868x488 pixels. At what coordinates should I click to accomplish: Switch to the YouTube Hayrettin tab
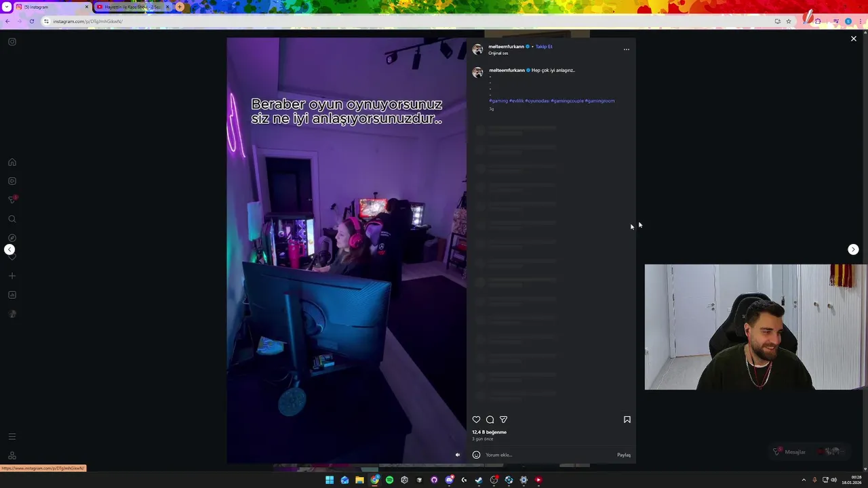tap(132, 7)
